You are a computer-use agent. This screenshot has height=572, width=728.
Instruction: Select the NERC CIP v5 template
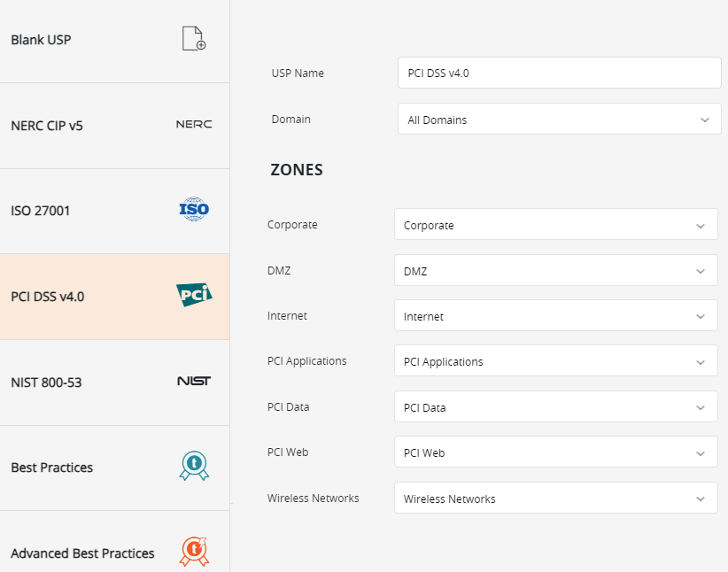pos(47,126)
